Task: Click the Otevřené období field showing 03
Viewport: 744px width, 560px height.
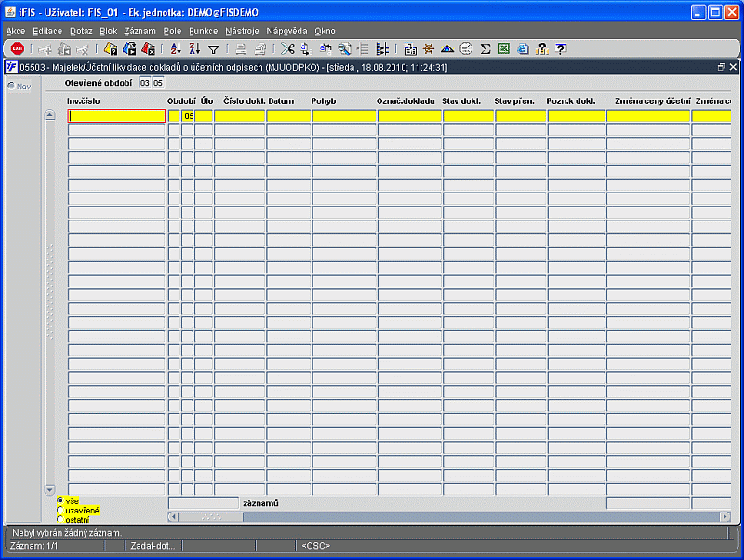Action: click(145, 83)
